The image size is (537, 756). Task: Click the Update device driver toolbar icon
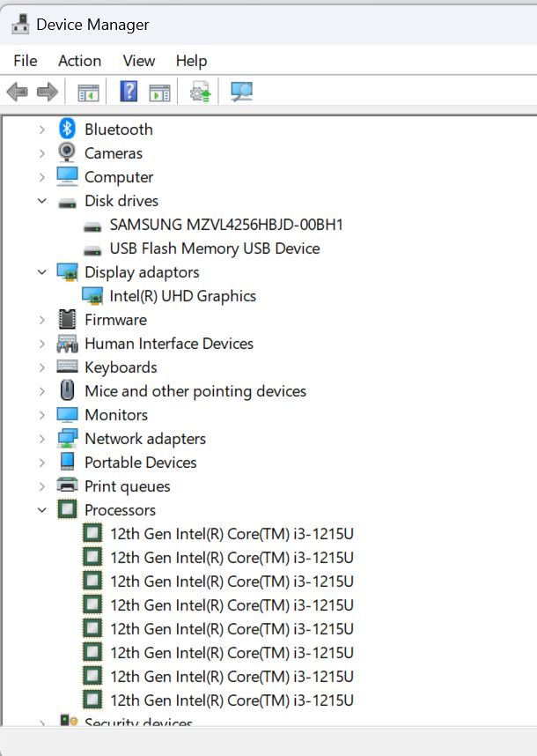201,92
